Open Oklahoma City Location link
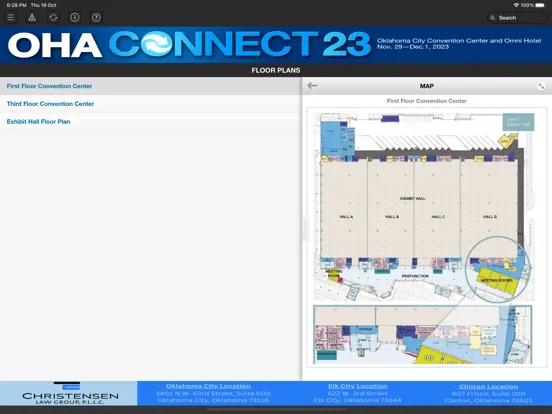Viewport: 552px width, 414px height. pyautogui.click(x=208, y=386)
